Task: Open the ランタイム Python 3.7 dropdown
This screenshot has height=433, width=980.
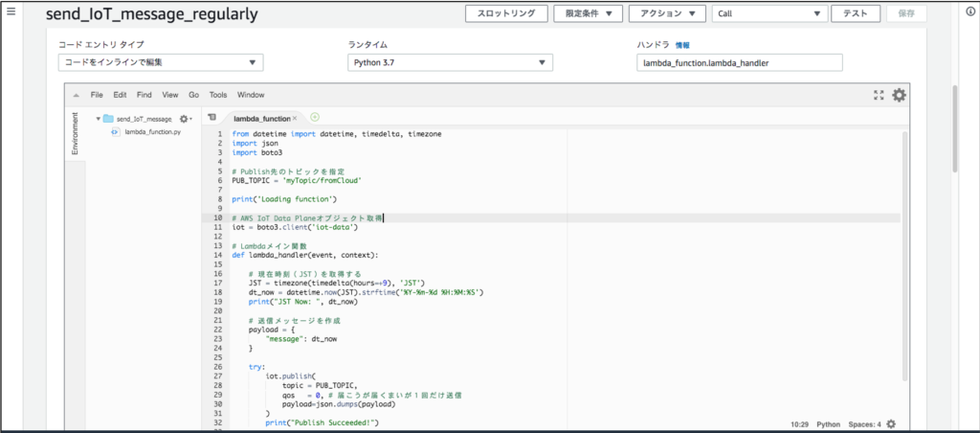Action: pyautogui.click(x=450, y=62)
